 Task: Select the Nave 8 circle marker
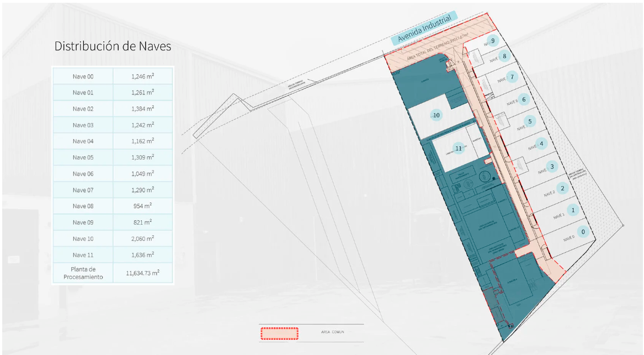[504, 56]
